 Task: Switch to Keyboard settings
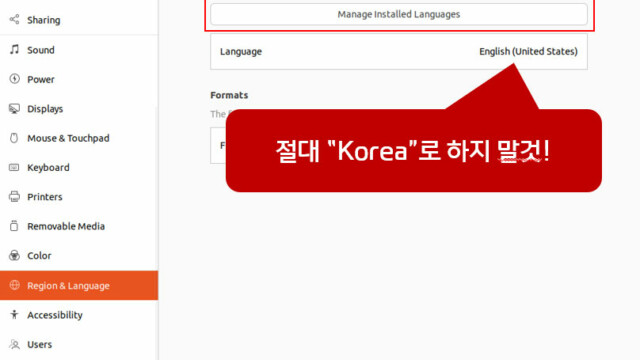coord(79,167)
